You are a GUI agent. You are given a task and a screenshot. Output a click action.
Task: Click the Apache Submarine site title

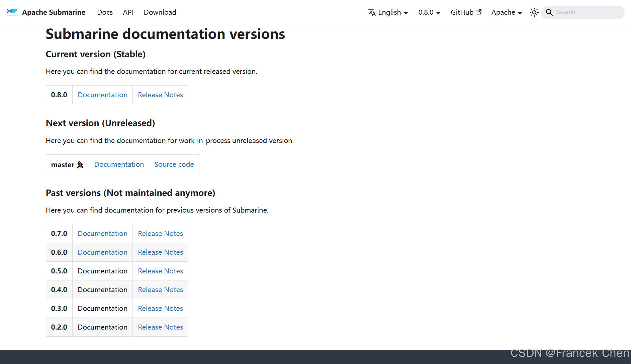[54, 12]
